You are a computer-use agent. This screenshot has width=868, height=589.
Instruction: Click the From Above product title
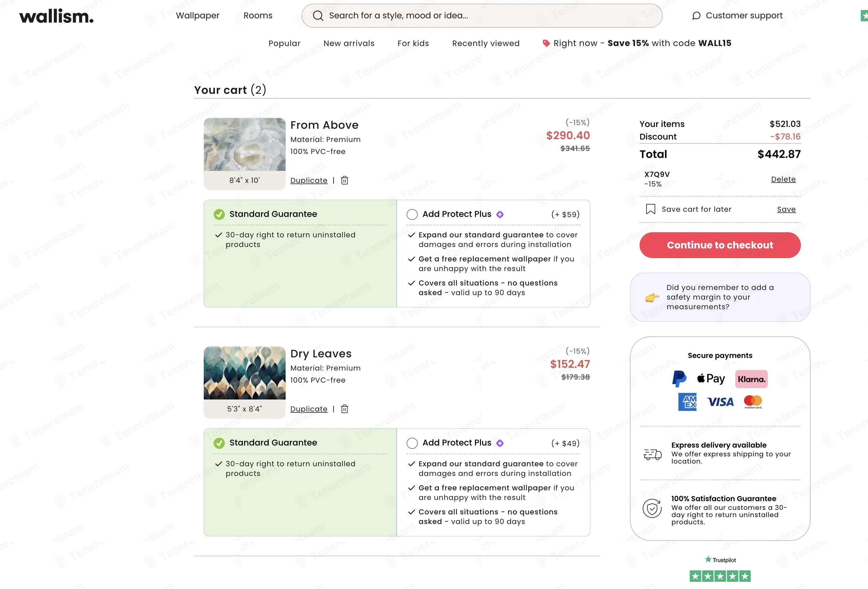tap(324, 125)
